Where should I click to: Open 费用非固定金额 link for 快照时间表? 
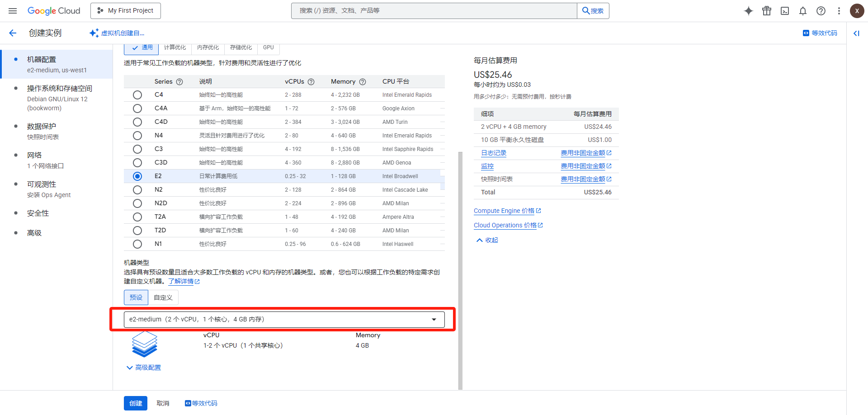point(586,179)
